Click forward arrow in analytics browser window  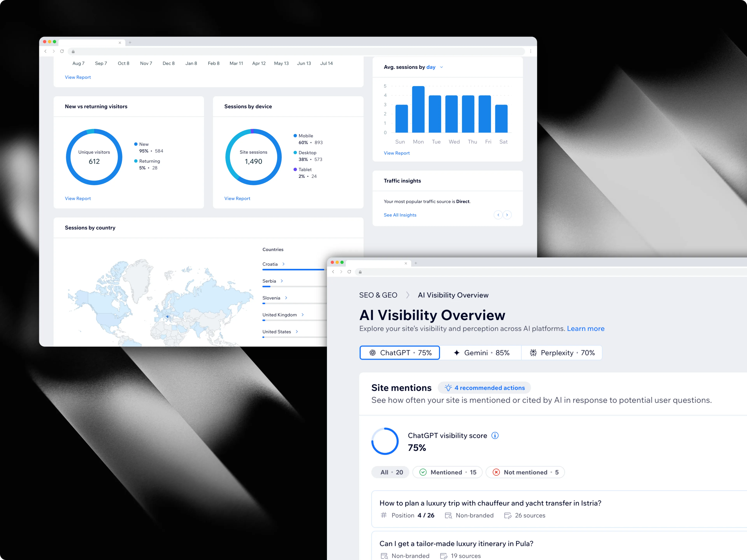(x=54, y=51)
